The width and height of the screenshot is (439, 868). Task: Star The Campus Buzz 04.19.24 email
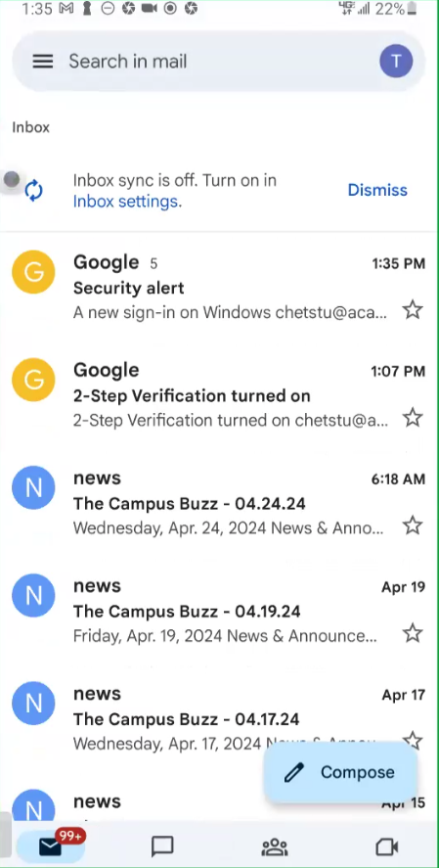click(x=413, y=633)
